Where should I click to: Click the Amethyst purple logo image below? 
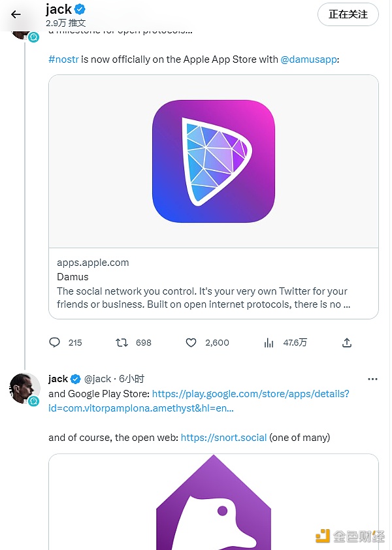pos(212,516)
